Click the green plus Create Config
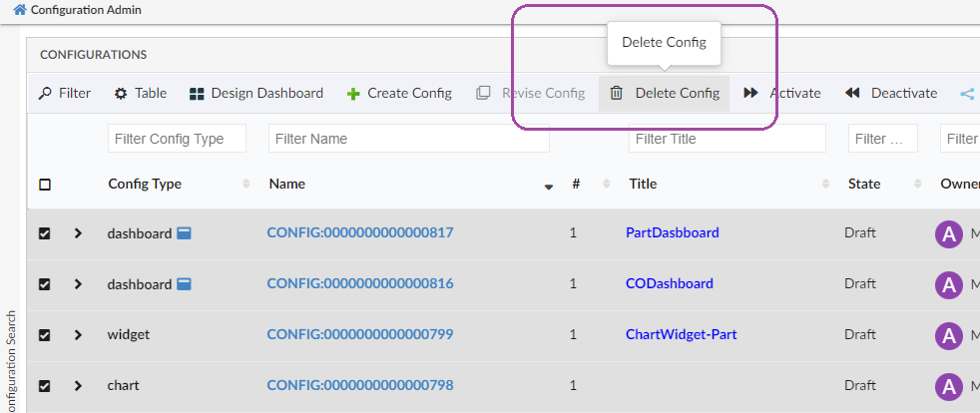 (353, 94)
